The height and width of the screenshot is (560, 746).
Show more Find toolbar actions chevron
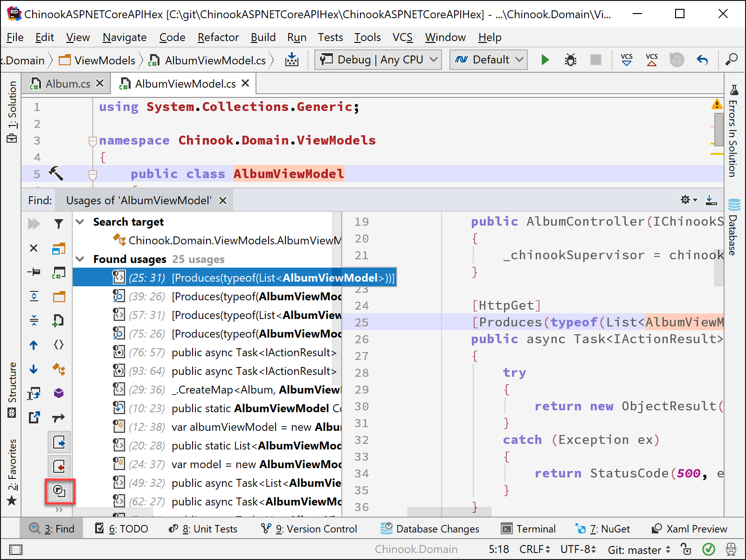(x=59, y=510)
